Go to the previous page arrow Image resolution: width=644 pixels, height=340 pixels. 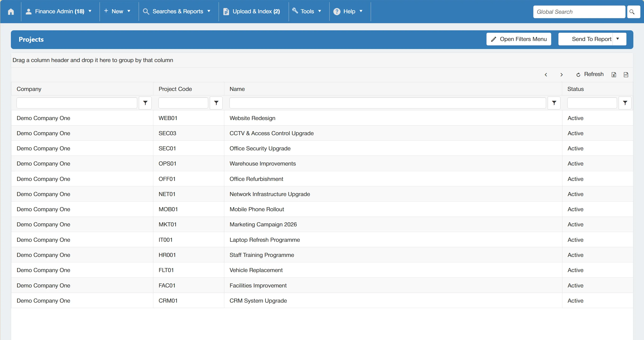point(546,75)
